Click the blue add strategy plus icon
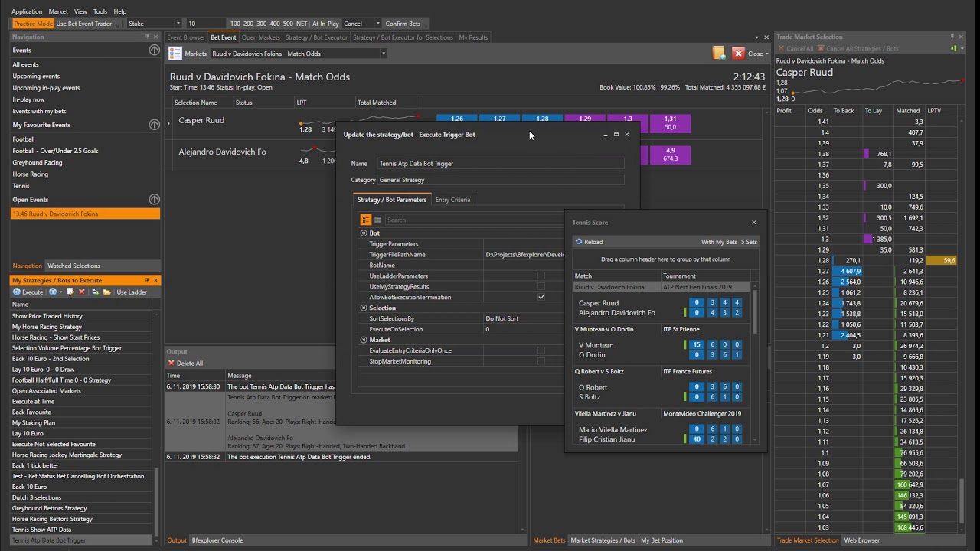Image resolution: width=980 pixels, height=551 pixels. click(53, 292)
